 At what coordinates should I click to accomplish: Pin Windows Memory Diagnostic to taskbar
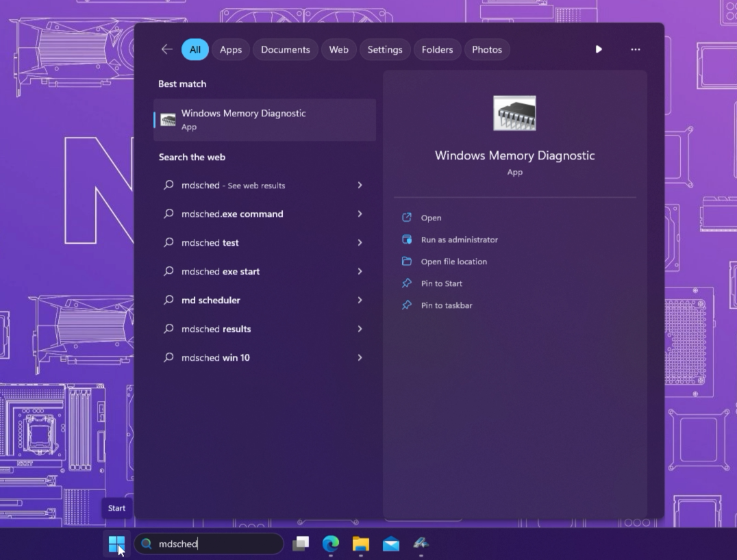446,305
